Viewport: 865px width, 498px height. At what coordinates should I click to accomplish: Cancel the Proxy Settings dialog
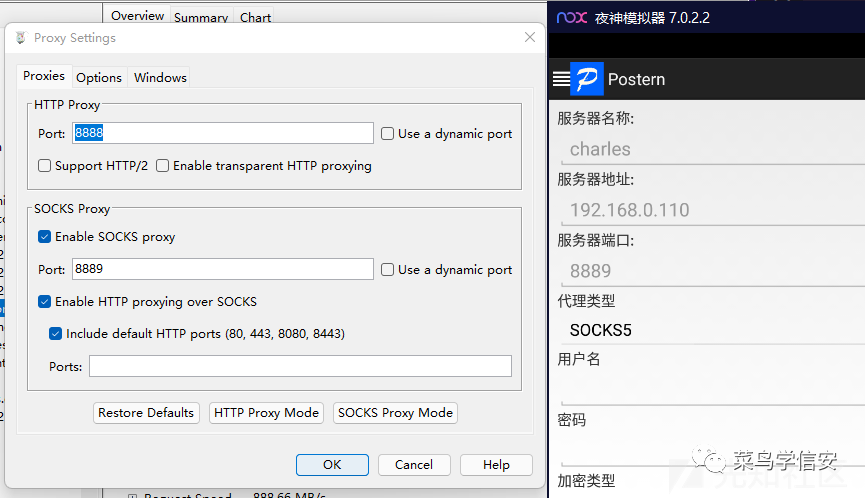tap(414, 465)
